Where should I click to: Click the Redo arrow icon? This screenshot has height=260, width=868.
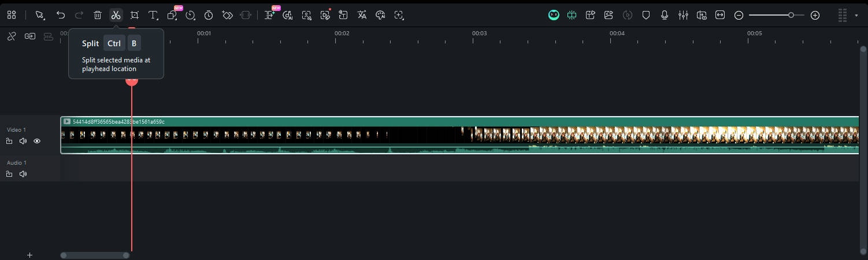[x=79, y=16]
